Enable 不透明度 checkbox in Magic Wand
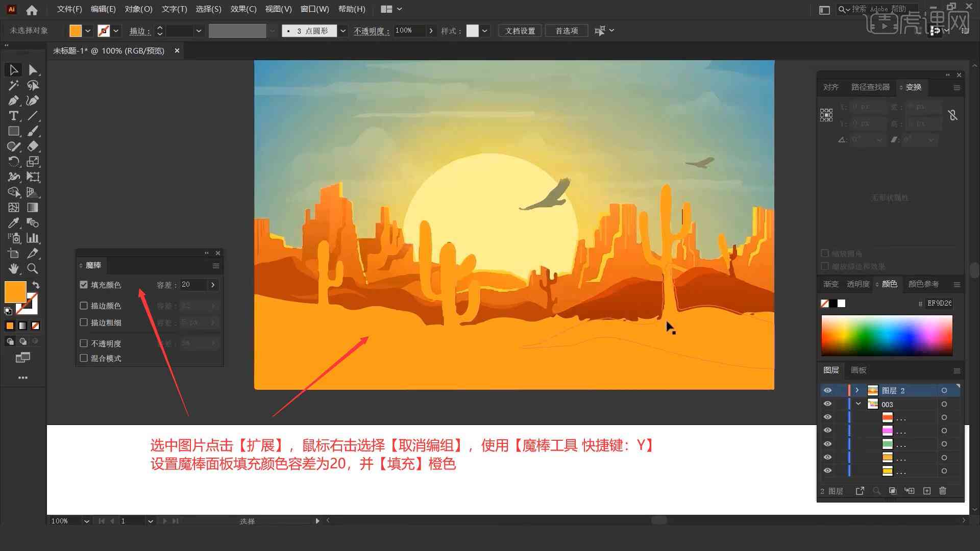 84,343
